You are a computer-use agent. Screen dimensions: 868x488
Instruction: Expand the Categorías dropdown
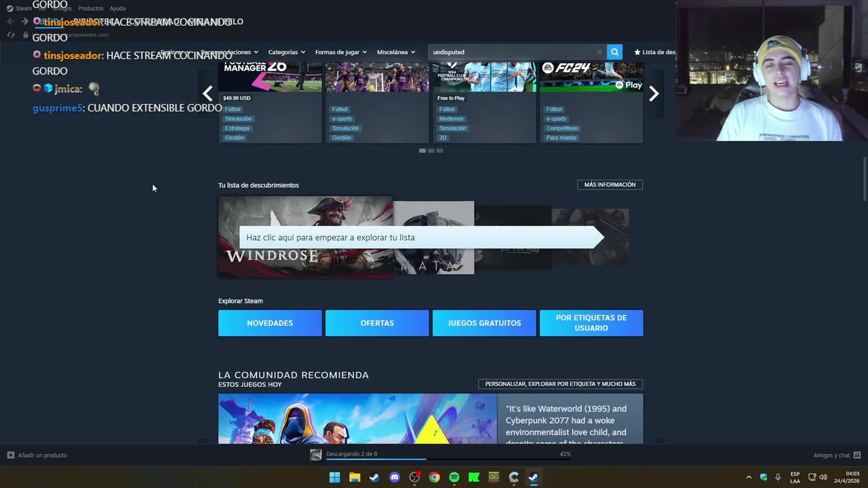coord(286,52)
